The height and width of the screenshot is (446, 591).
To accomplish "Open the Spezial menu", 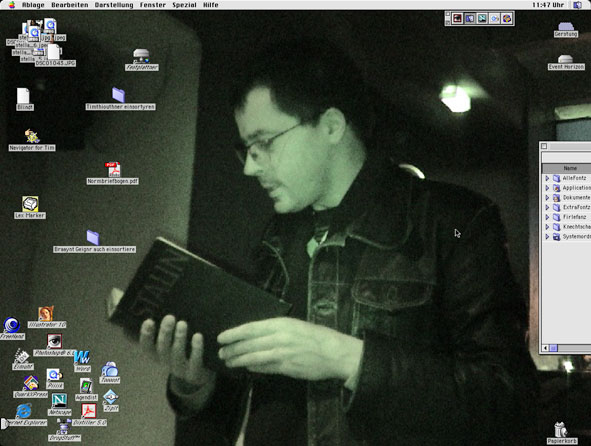I will pos(184,5).
